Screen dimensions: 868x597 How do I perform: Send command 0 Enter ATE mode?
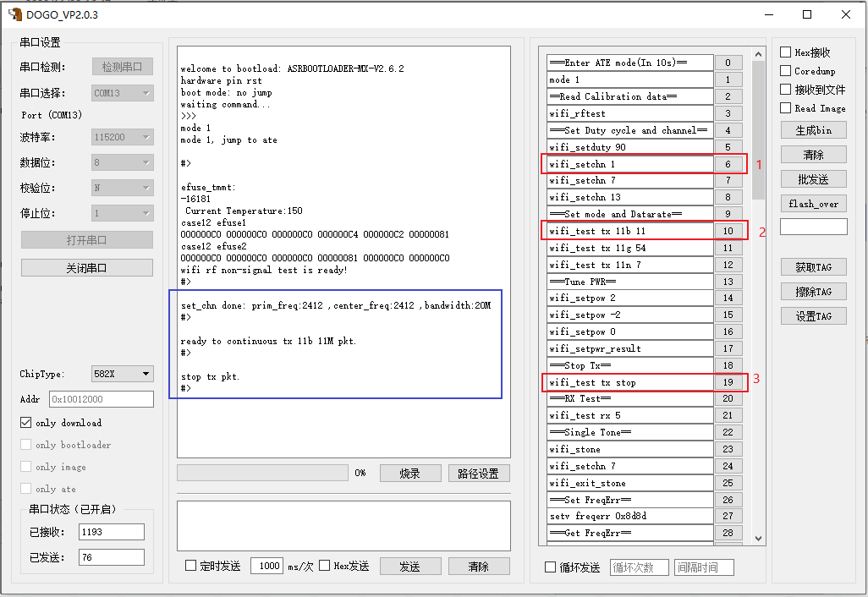tap(728, 63)
